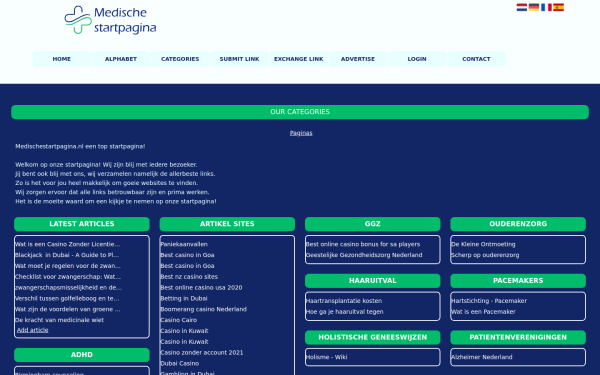Open the ADHD category header
Screen dimensions: 600x375
(82, 355)
